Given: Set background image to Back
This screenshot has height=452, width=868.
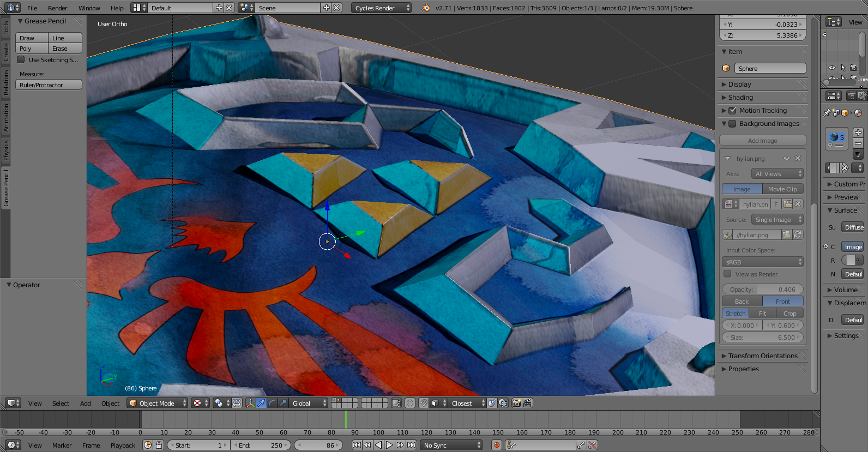Looking at the screenshot, I should [x=742, y=302].
